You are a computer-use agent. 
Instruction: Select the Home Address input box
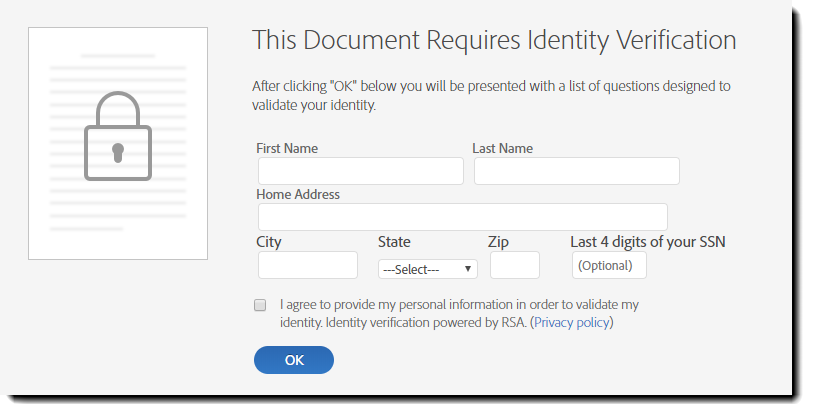coord(462,217)
